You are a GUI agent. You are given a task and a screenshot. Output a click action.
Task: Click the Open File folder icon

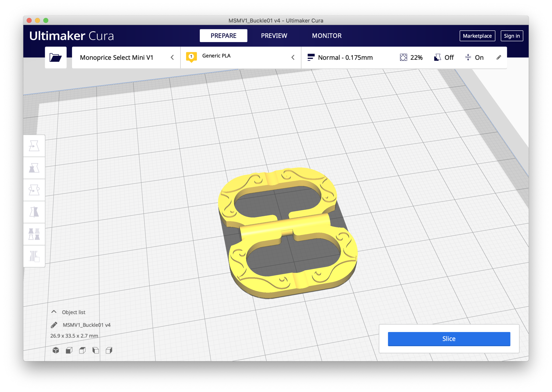pos(55,57)
